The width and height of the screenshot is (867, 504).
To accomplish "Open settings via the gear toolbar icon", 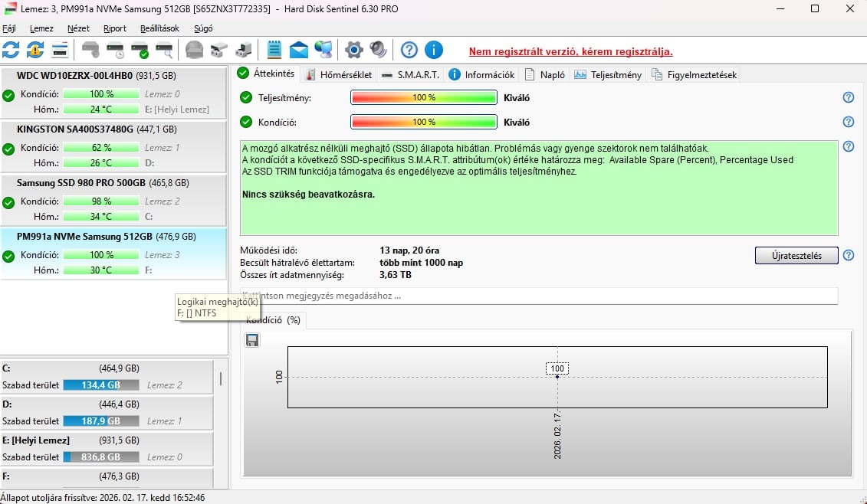I will tap(354, 51).
